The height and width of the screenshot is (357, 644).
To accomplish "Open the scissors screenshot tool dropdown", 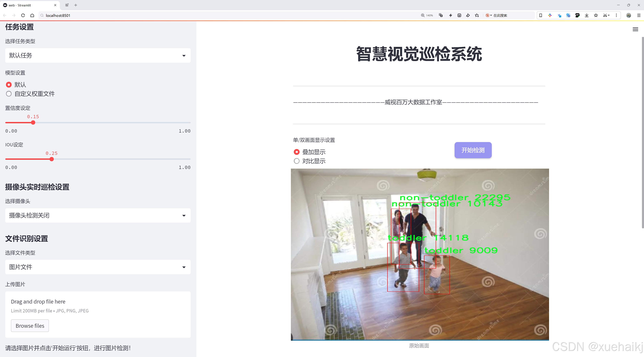I will [x=606, y=15].
